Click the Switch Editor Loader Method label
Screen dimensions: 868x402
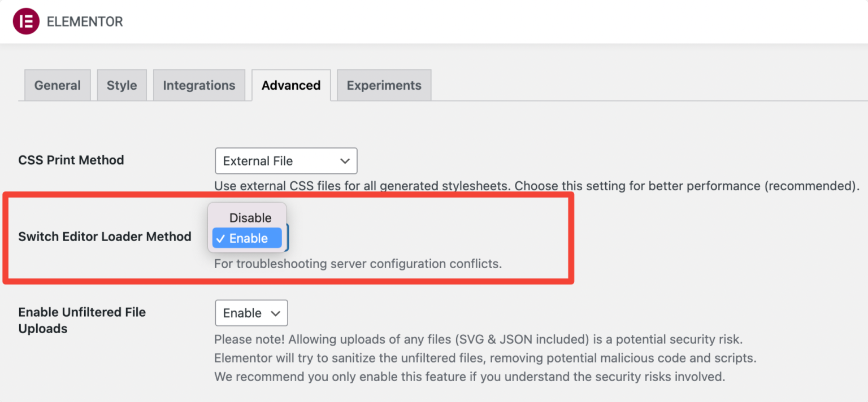(x=105, y=237)
